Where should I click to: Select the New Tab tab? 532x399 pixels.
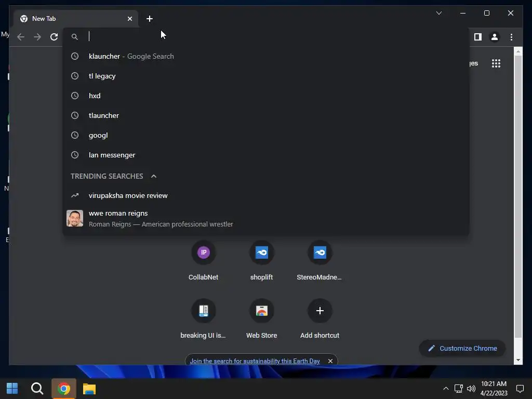point(76,19)
